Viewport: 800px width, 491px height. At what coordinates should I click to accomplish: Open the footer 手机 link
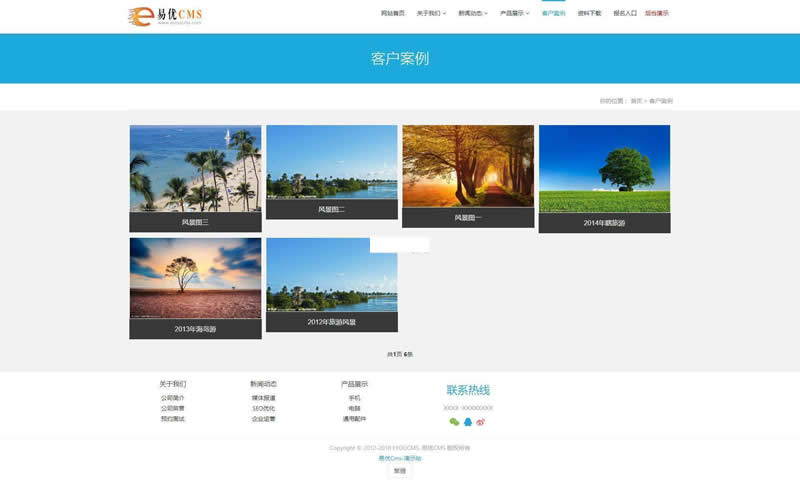point(354,398)
